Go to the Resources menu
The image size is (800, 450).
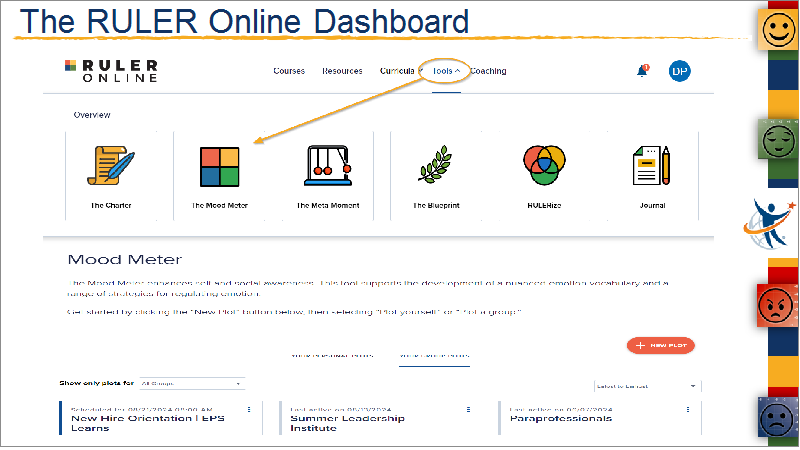click(342, 71)
